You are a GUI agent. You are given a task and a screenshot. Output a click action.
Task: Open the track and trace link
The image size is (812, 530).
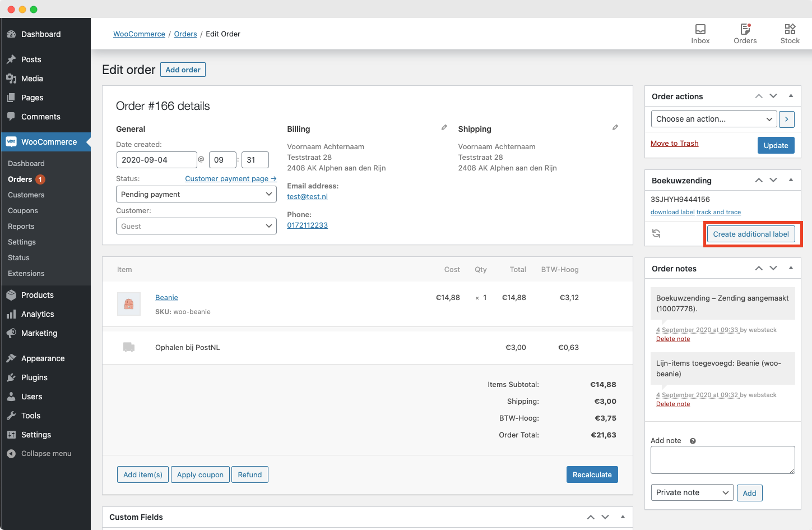coord(718,212)
